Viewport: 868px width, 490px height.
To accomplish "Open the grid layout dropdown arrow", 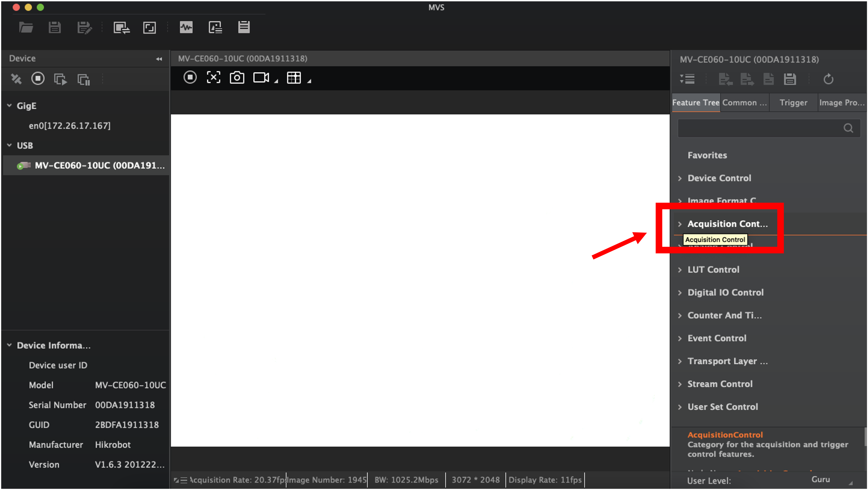I will pos(309,81).
